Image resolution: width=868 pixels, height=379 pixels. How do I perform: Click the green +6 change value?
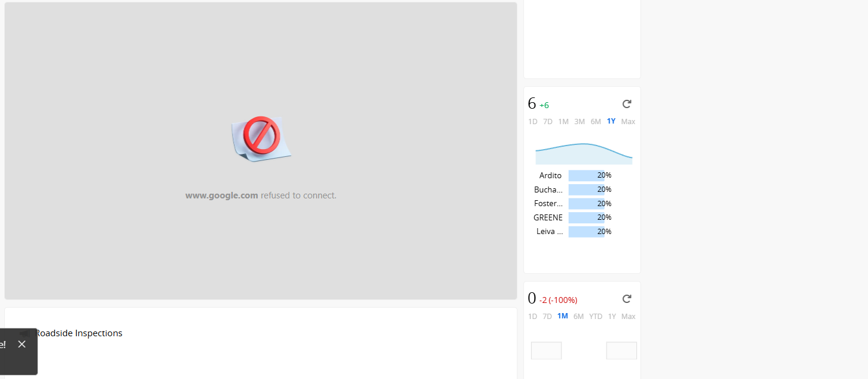tap(544, 105)
